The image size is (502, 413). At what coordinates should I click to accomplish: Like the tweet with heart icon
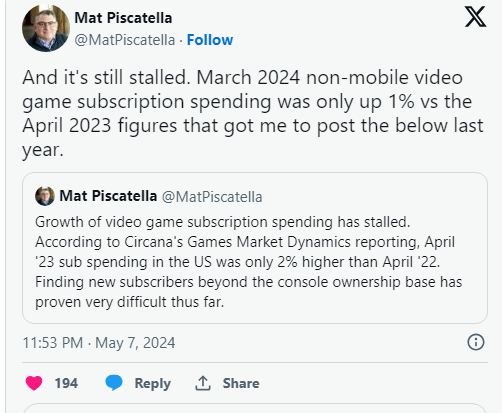tap(34, 383)
